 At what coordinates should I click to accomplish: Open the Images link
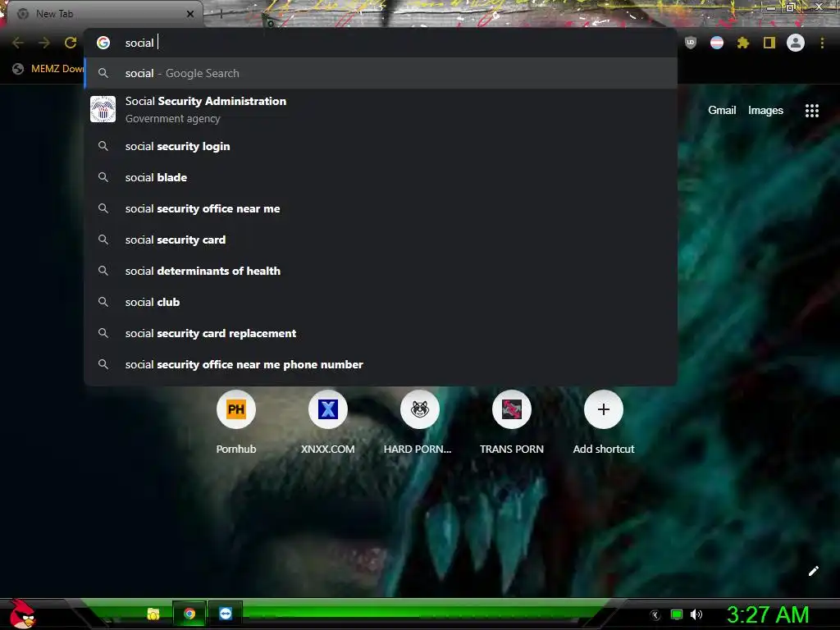(765, 111)
